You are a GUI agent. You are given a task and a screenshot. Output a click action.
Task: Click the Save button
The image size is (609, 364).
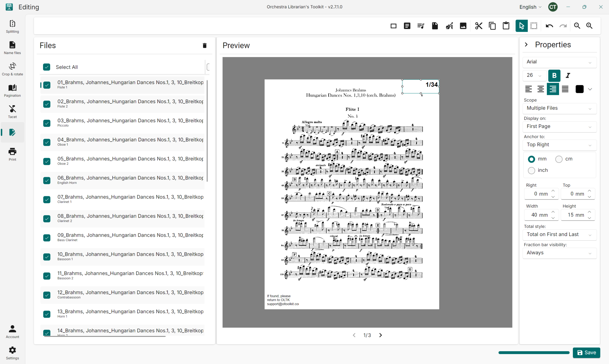pos(586,353)
